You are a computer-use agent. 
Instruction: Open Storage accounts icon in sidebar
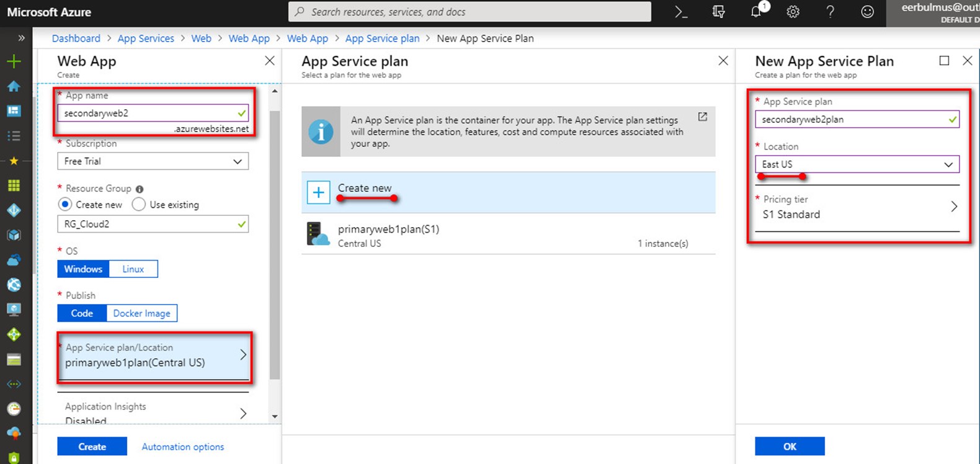point(14,359)
